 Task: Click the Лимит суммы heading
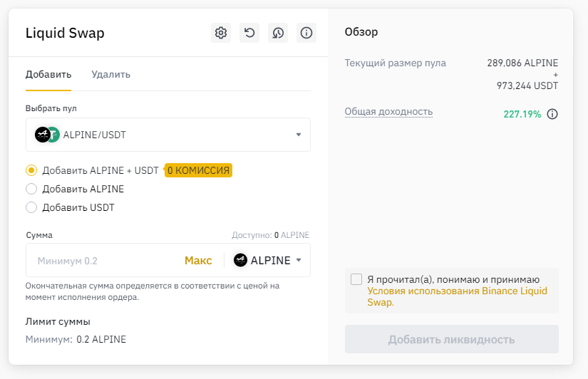58,321
